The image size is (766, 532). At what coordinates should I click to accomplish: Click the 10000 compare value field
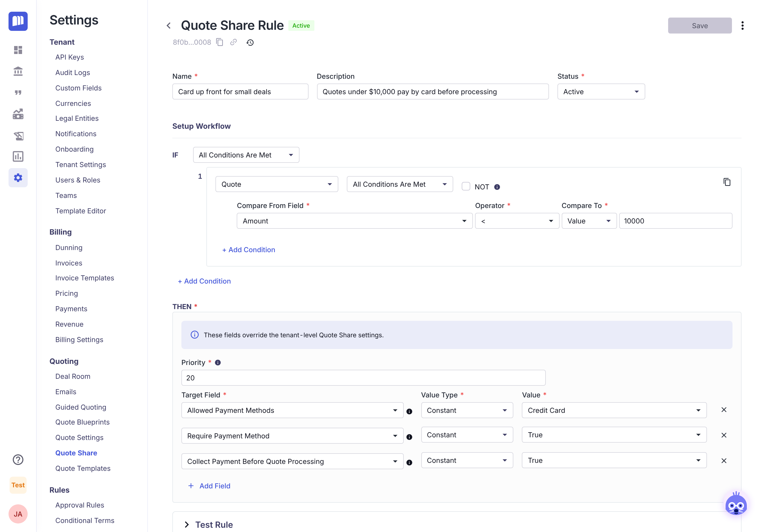(x=676, y=221)
